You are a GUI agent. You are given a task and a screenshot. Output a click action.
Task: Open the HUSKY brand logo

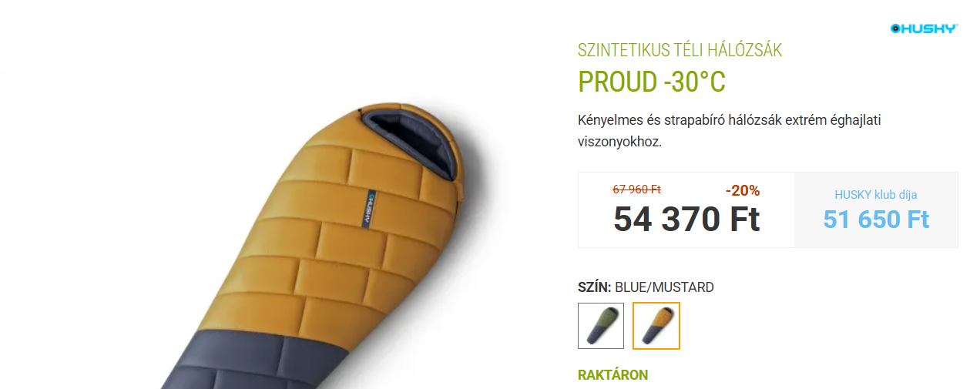[924, 29]
